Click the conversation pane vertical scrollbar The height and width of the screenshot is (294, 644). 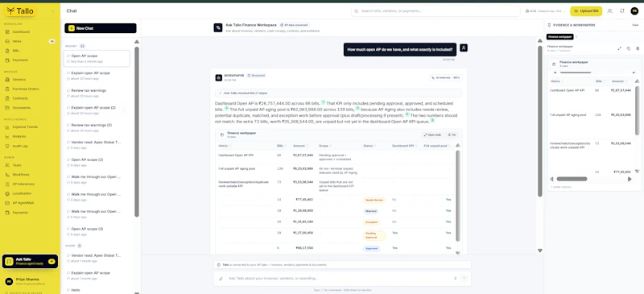tap(540, 122)
